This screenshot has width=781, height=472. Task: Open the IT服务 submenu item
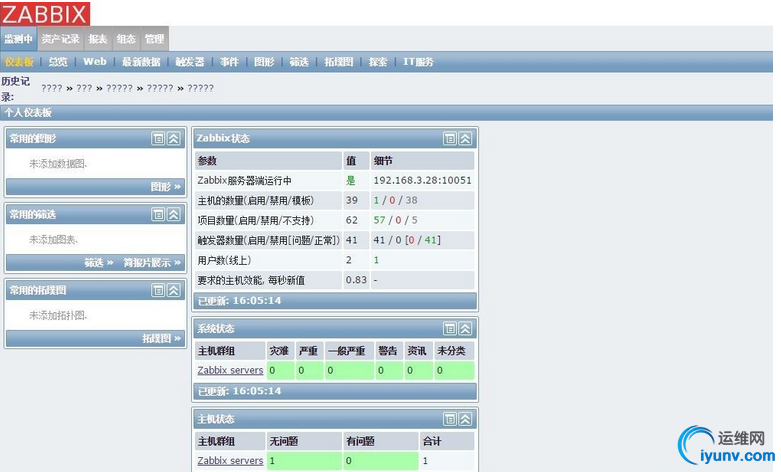pos(418,62)
